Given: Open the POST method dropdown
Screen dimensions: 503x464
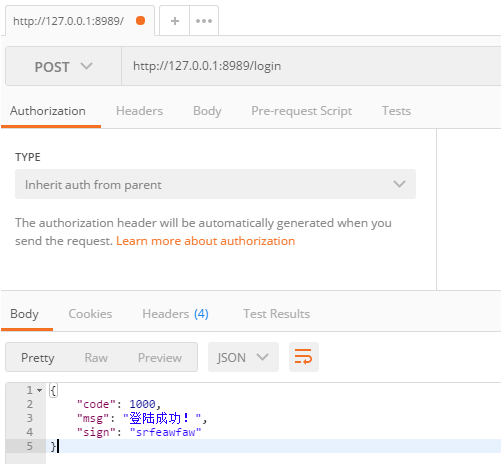Looking at the screenshot, I should (63, 66).
